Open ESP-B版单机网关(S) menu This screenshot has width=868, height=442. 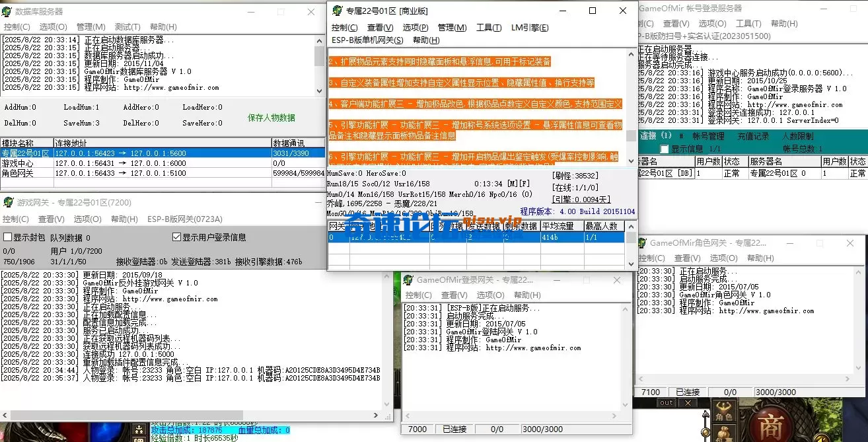point(367,40)
